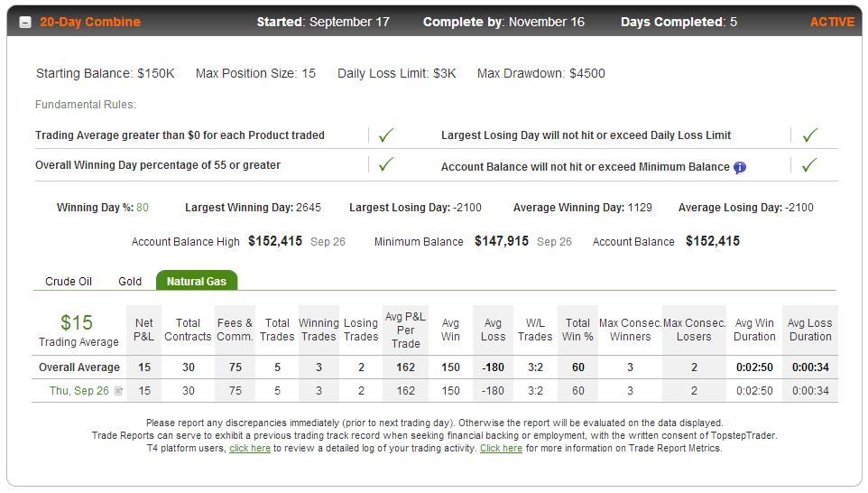Click the Fees & Comm. column header

(x=235, y=330)
